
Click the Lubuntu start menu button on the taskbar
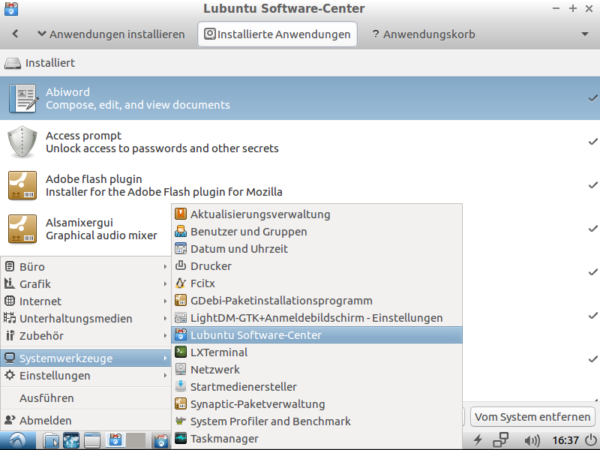tap(18, 441)
